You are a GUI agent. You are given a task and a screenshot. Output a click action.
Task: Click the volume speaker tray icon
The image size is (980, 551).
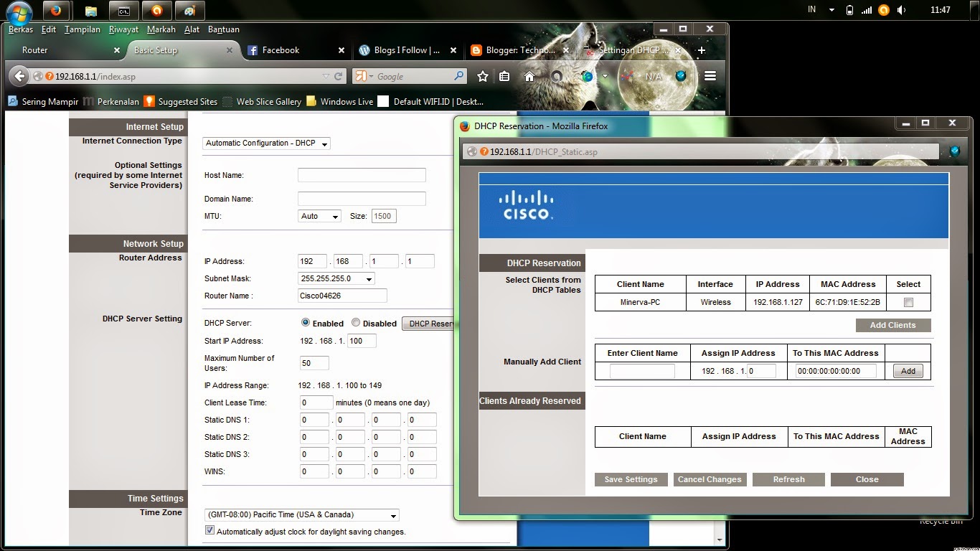901,10
